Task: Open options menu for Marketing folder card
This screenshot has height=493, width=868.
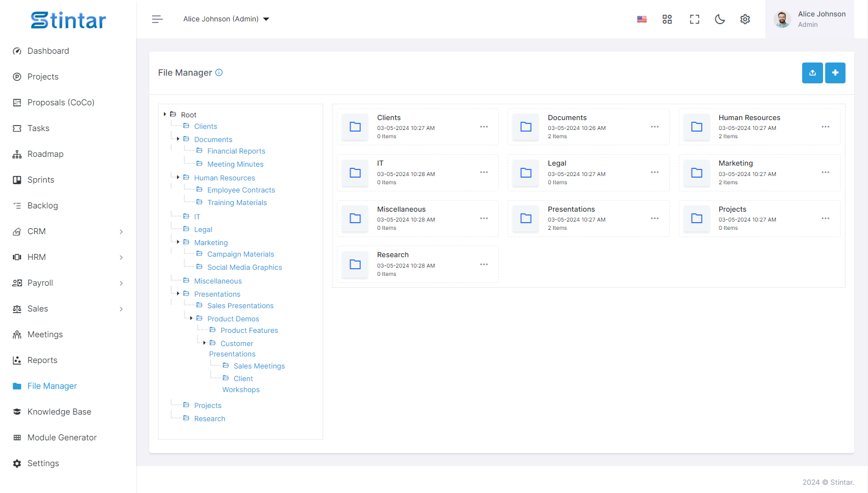Action: (x=825, y=172)
